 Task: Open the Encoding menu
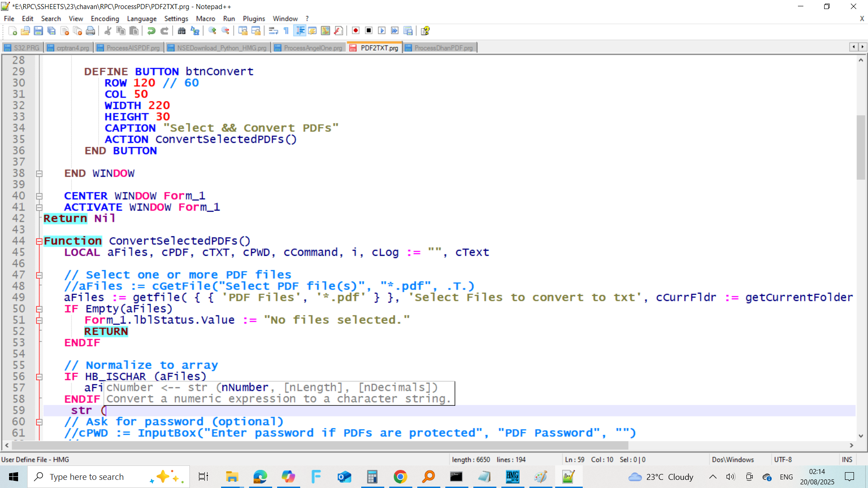[105, 19]
